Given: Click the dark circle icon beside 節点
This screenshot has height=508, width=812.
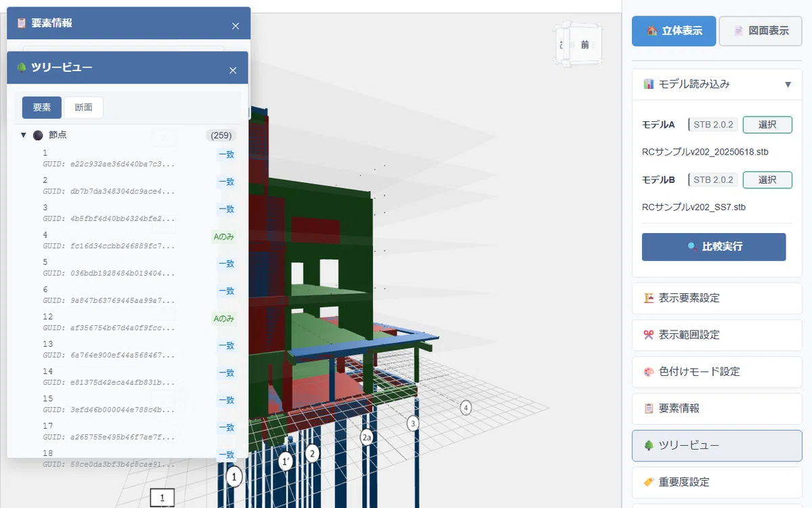Looking at the screenshot, I should 38,135.
